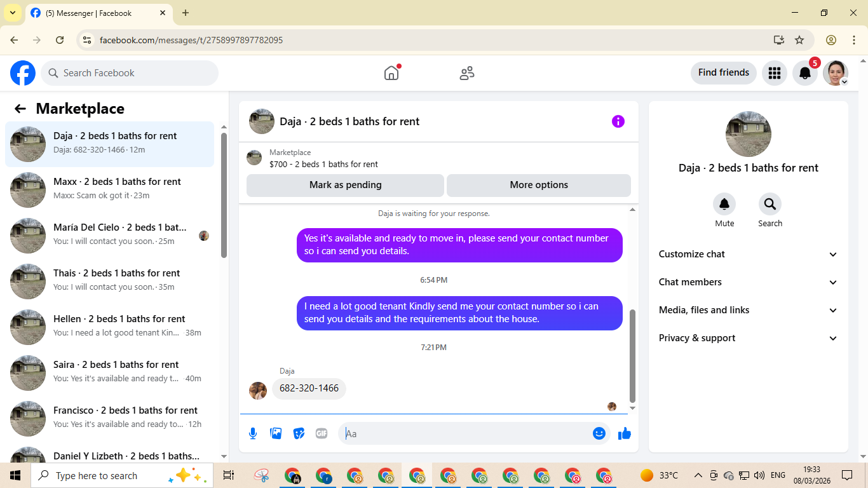Image resolution: width=868 pixels, height=488 pixels.
Task: Open the Facebook menu grid icon
Action: 774,73
